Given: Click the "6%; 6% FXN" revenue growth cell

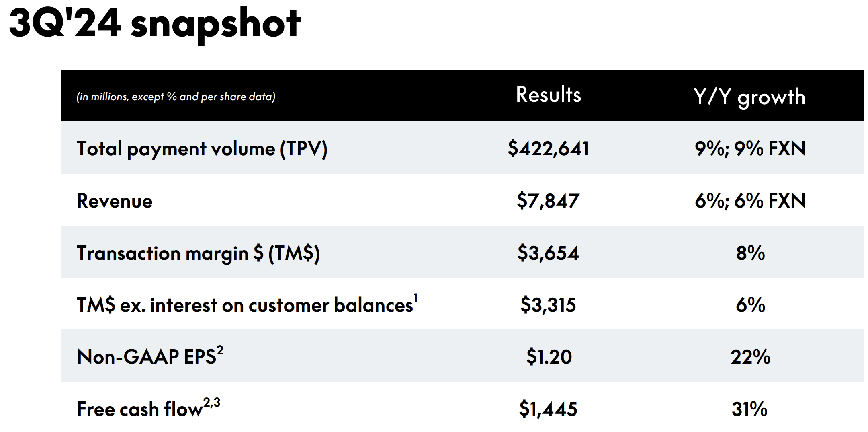Looking at the screenshot, I should click(750, 201).
